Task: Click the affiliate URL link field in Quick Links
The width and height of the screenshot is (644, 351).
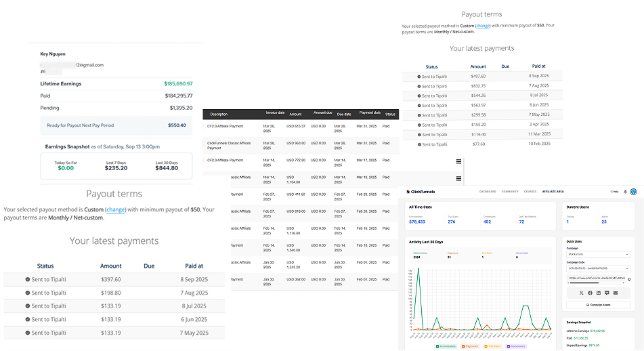Action: pos(596,278)
